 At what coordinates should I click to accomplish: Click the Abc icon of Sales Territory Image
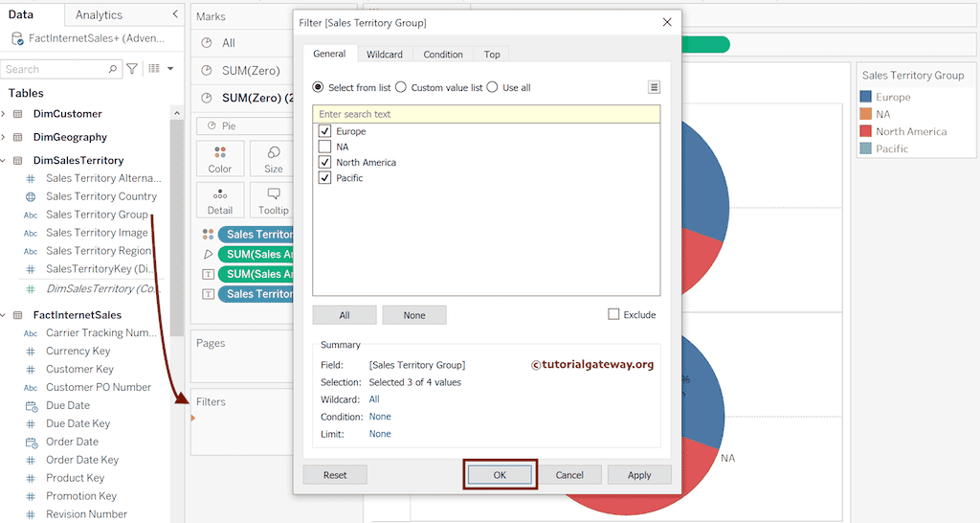[31, 234]
